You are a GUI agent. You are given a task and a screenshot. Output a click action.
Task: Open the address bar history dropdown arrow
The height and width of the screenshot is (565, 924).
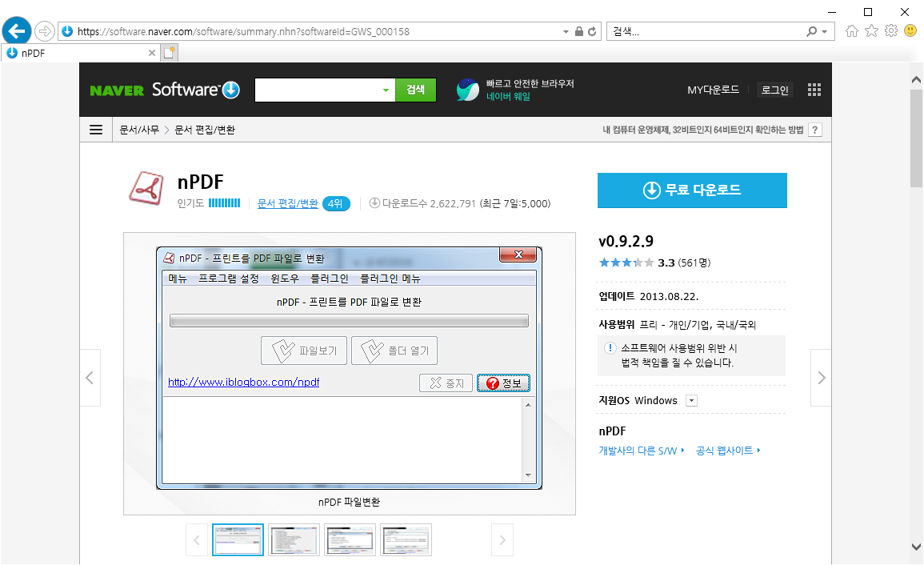[x=566, y=31]
